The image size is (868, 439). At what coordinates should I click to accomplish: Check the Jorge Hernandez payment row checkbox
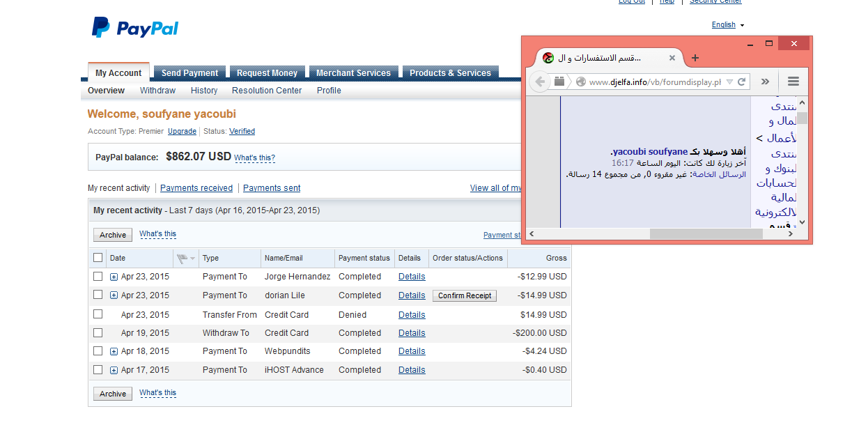point(98,277)
